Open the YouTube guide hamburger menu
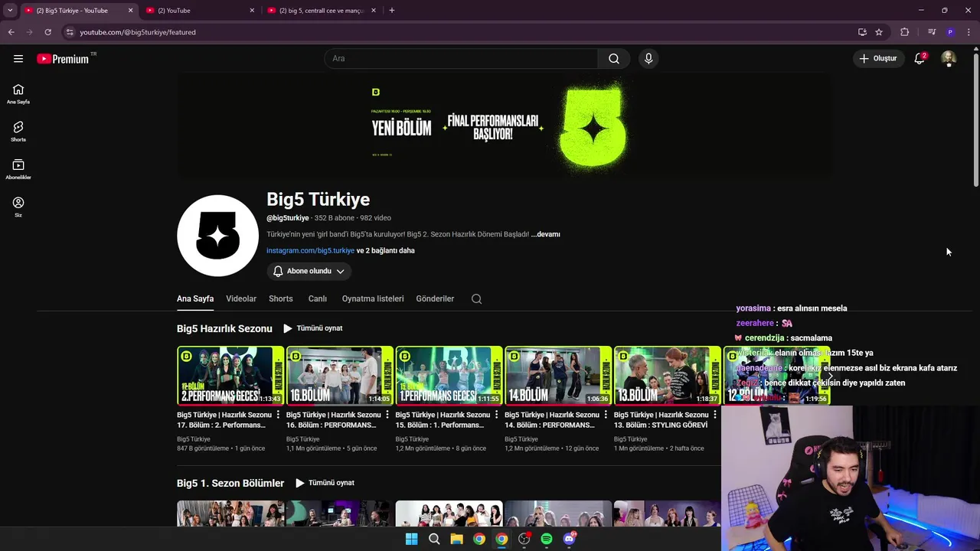The width and height of the screenshot is (980, 551). pos(18,58)
